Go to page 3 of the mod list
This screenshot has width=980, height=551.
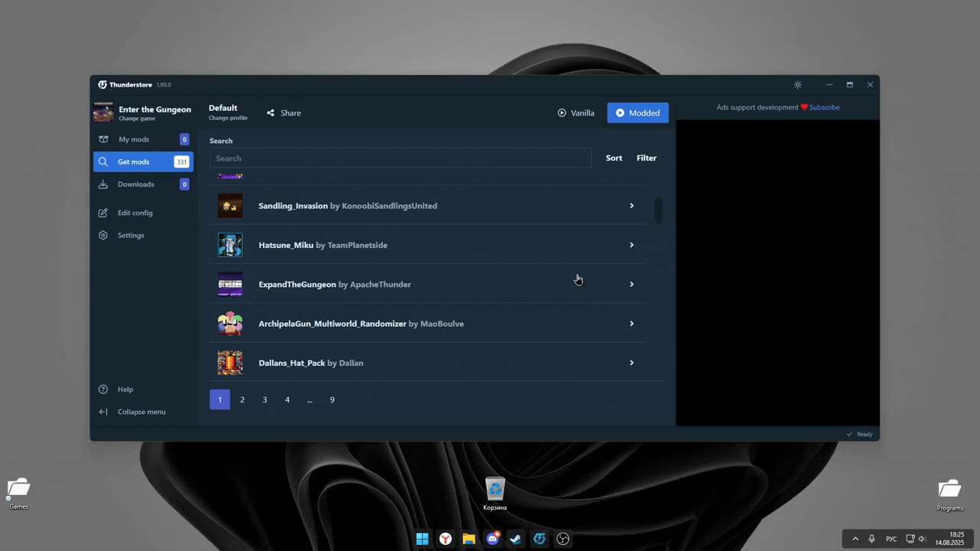tap(265, 399)
